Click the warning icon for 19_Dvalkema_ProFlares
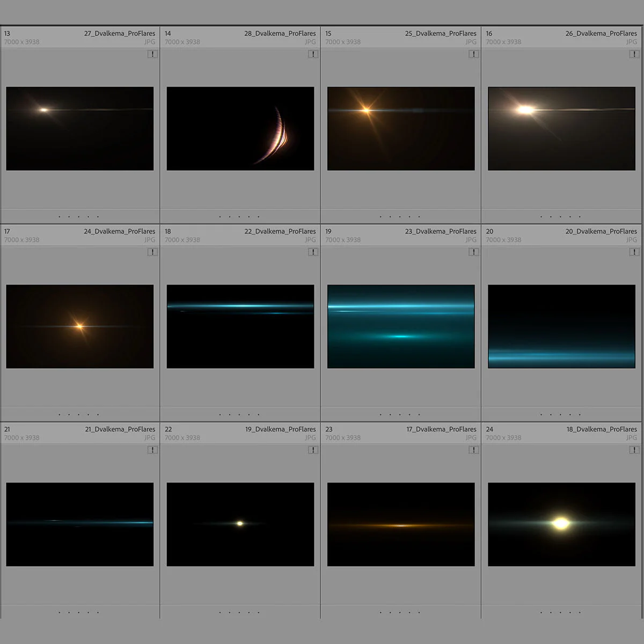Viewport: 644px width, 644px height. point(313,450)
